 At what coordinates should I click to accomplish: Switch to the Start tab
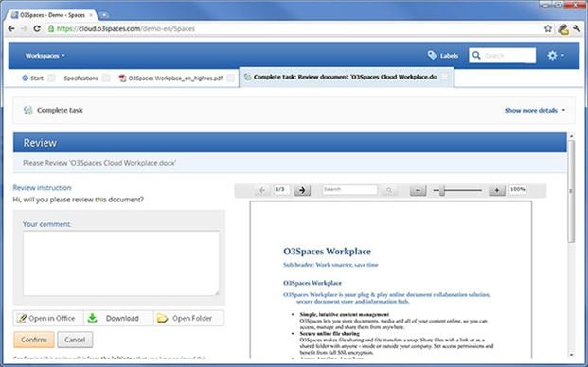(x=32, y=78)
